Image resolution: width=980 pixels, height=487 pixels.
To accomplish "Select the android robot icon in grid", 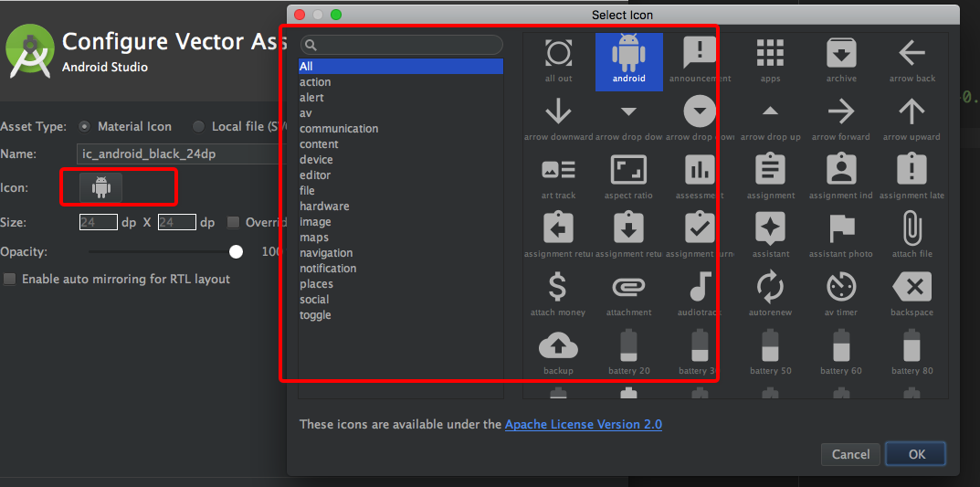I will coord(628,53).
